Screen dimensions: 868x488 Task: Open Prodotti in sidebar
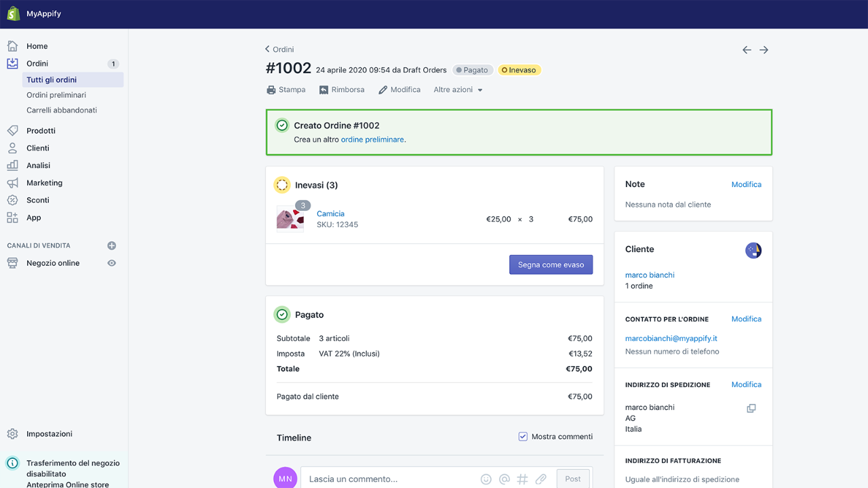(x=41, y=131)
